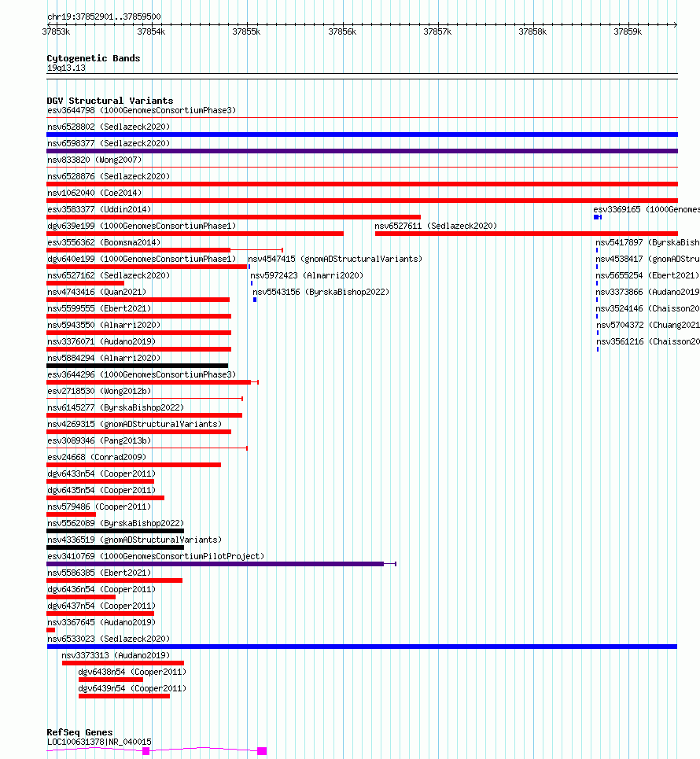Viewport: 700px width, 759px height.
Task: Click the esv3556362 (Boomsma2014) label
Action: 104,242
